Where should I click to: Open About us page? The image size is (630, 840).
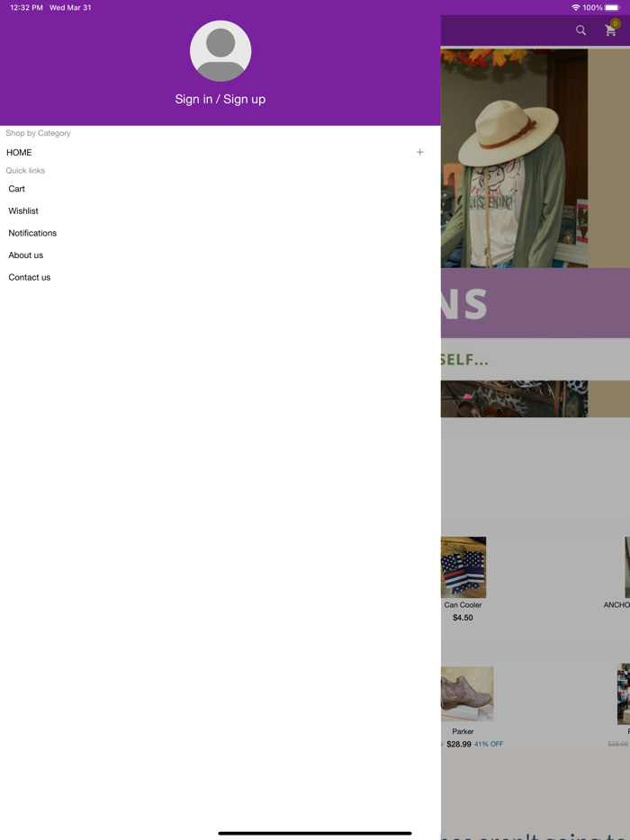(x=26, y=255)
